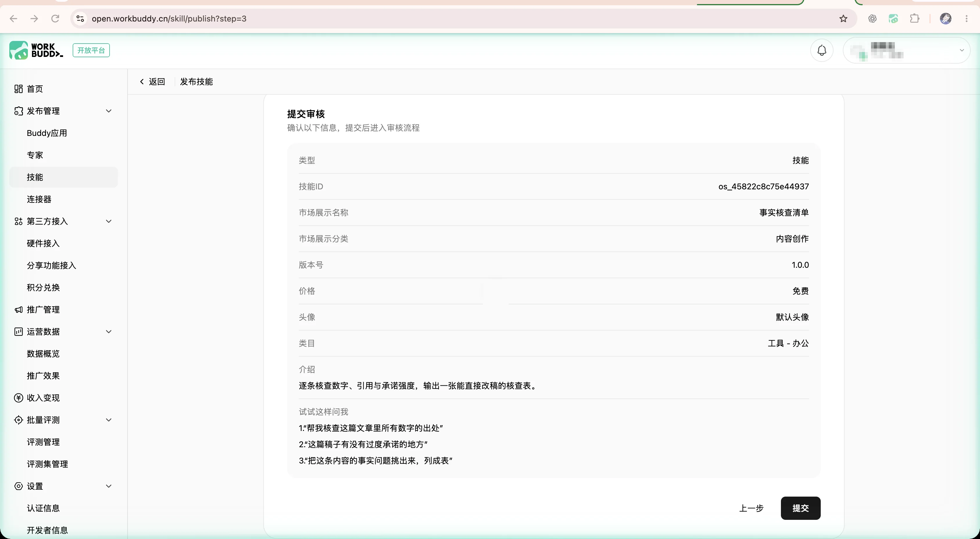Viewport: 980px width, 539px height.
Task: Open the extensions puzzle icon
Action: tap(915, 19)
